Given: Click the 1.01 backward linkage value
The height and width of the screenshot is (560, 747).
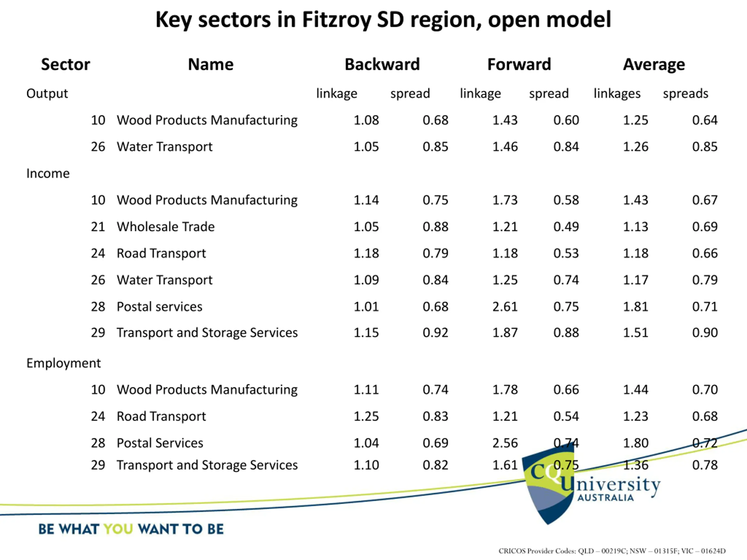Looking at the screenshot, I should [366, 307].
